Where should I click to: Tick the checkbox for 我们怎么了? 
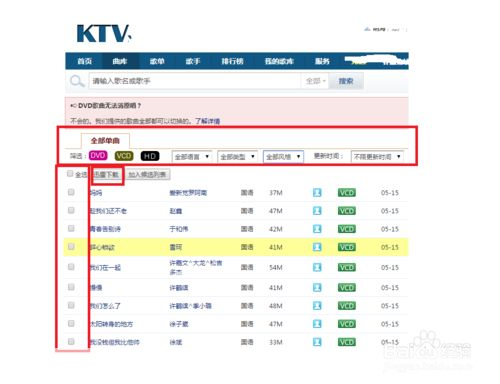tap(71, 305)
